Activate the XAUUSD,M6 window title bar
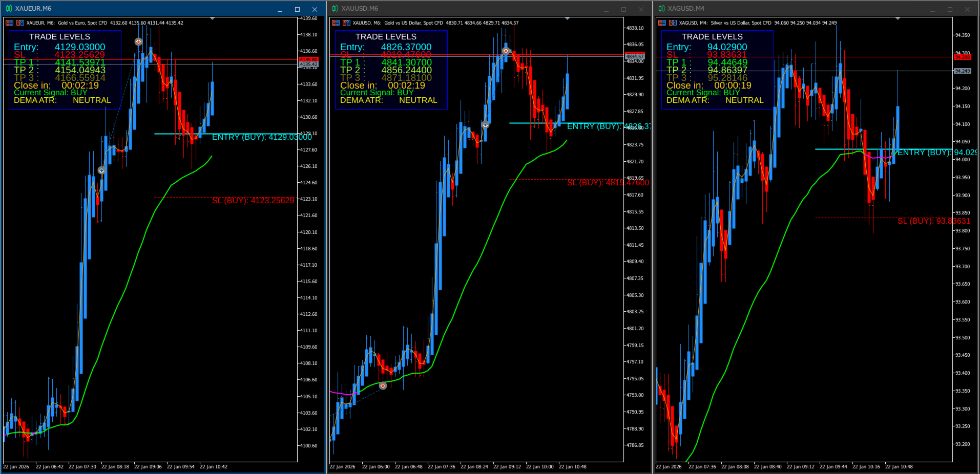Image resolution: width=980 pixels, height=474 pixels. 461,9
